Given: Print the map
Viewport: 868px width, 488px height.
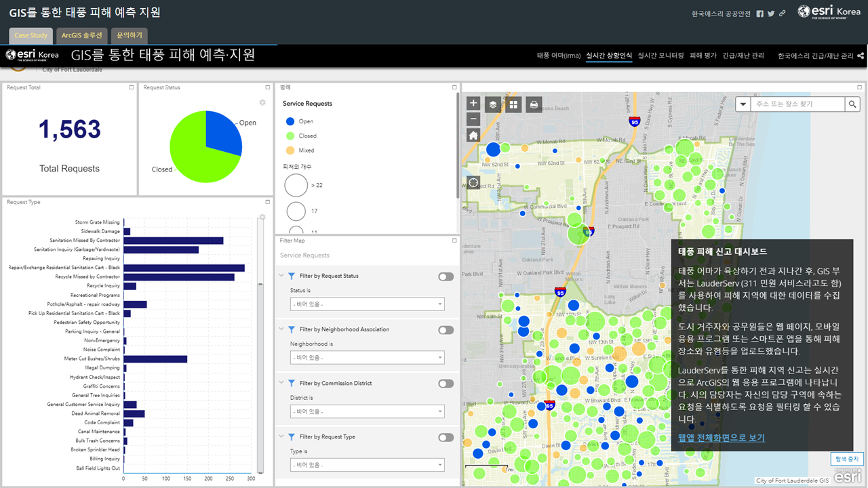Looking at the screenshot, I should coord(534,104).
